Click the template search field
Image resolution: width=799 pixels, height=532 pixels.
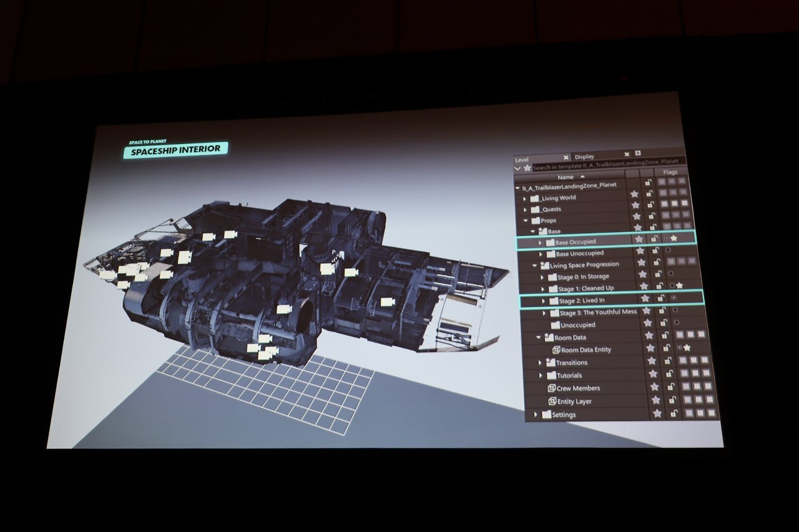click(x=609, y=164)
